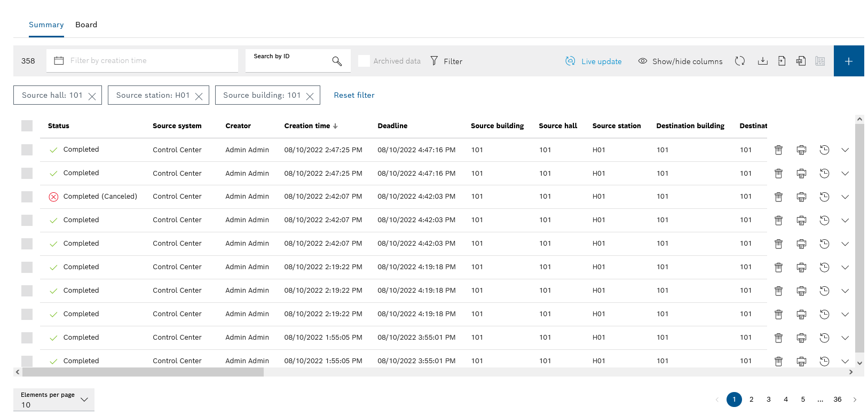Click the import document icon with arrow
Image resolution: width=868 pixels, height=415 pixels.
[x=782, y=61]
